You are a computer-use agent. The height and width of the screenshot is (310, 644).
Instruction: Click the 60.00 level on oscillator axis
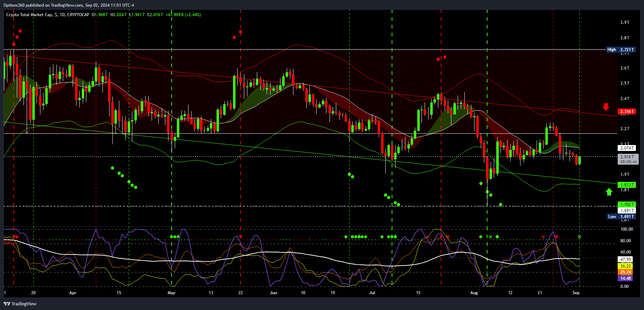tap(625, 252)
